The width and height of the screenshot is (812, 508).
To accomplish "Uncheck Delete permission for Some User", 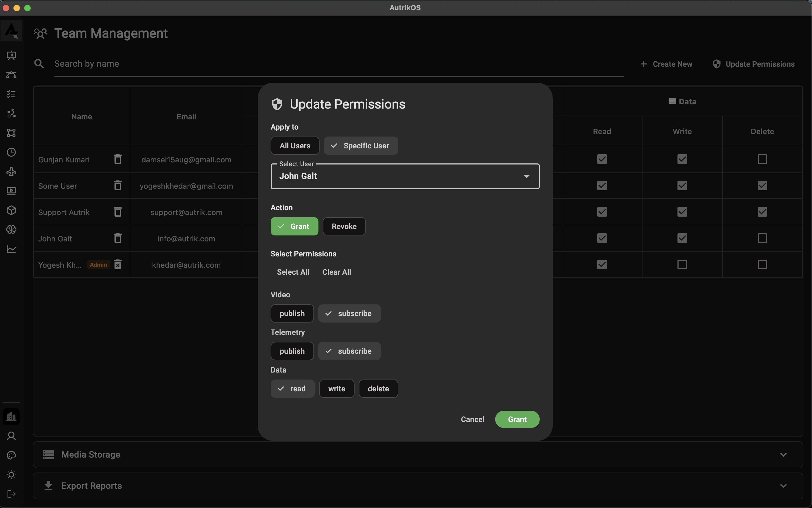I will click(762, 185).
